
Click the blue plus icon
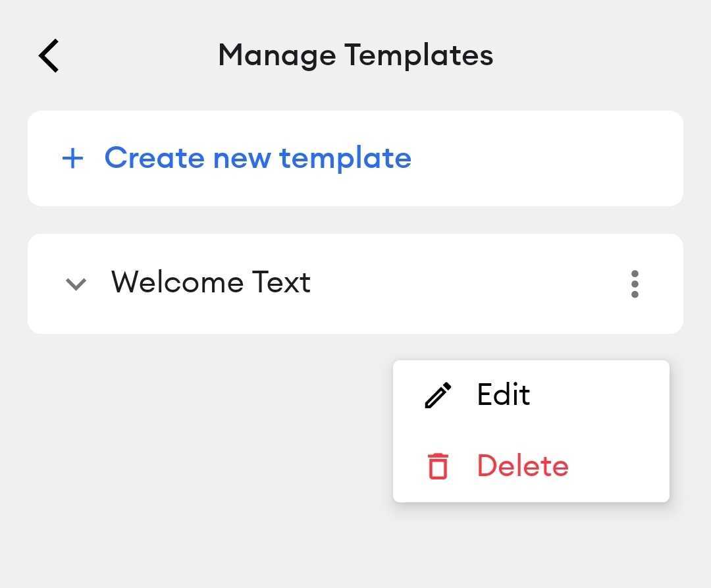(72, 159)
